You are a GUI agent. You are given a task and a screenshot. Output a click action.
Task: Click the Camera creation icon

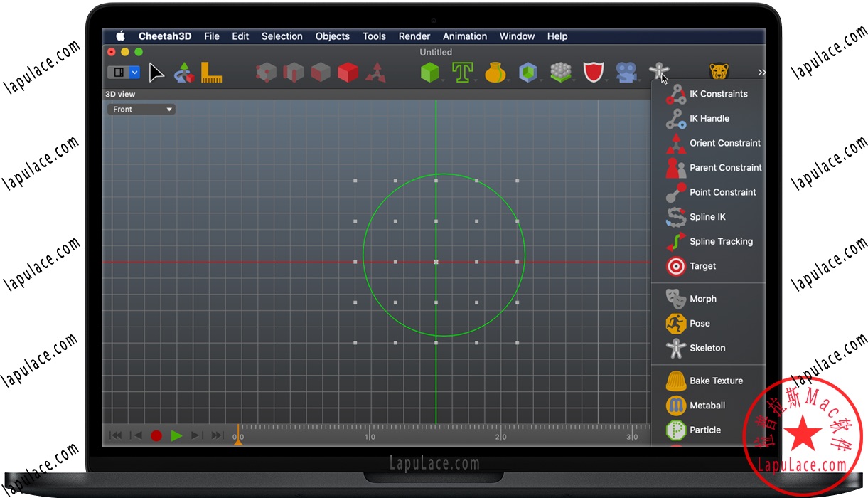click(x=626, y=71)
